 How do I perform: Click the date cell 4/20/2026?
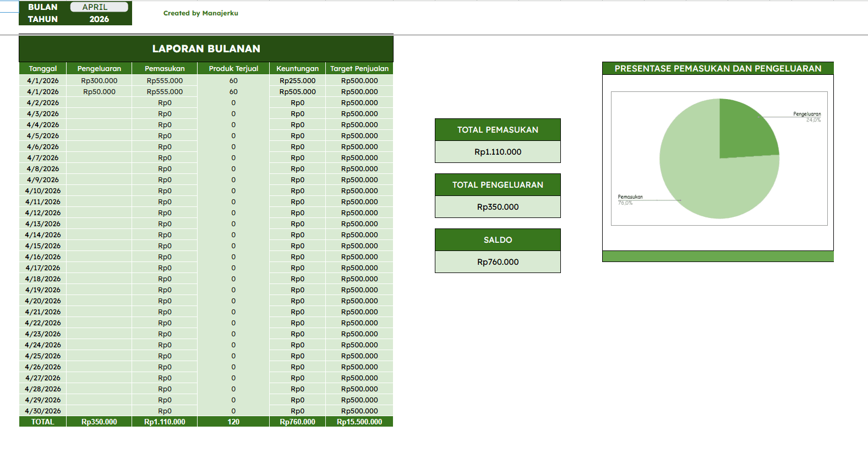tap(43, 301)
